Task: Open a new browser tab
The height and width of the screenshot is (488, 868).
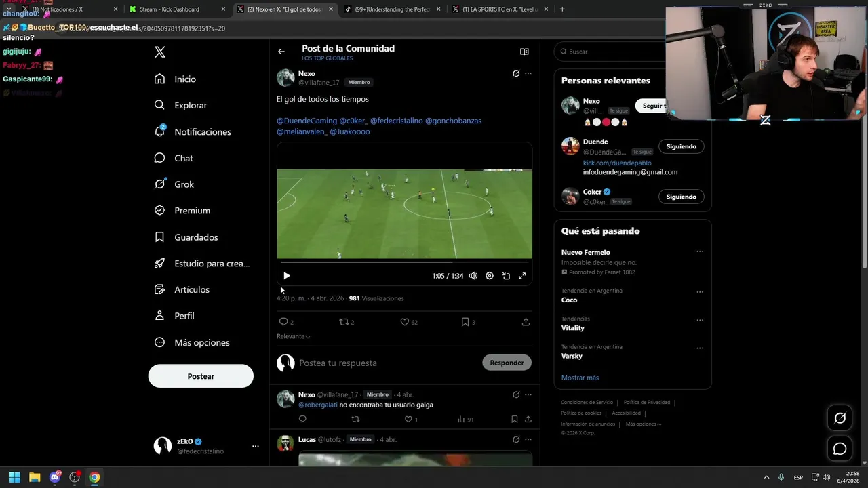Action: click(562, 9)
